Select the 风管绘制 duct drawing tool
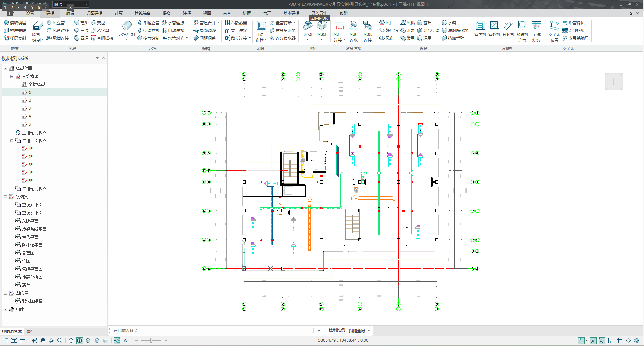644x346 pixels. click(x=38, y=31)
